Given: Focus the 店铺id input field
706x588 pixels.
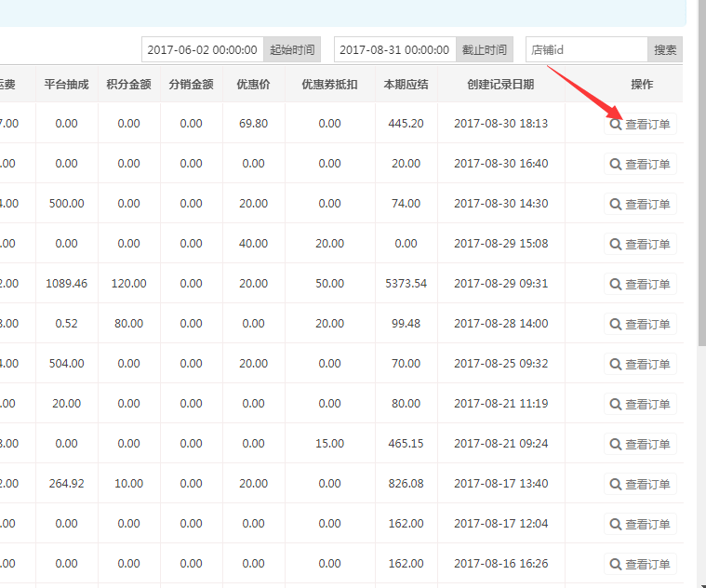Looking at the screenshot, I should pyautogui.click(x=586, y=50).
